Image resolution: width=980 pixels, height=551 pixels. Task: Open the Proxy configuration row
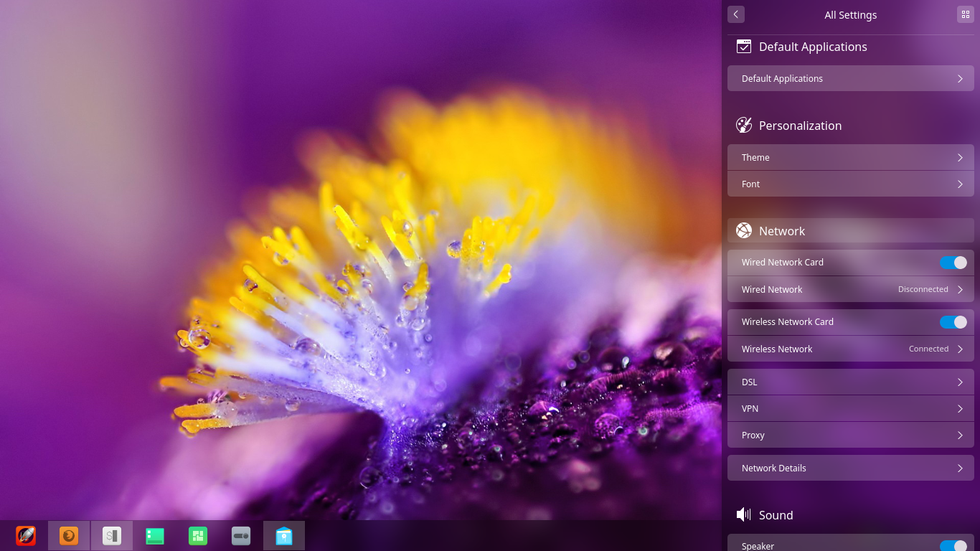click(x=850, y=435)
